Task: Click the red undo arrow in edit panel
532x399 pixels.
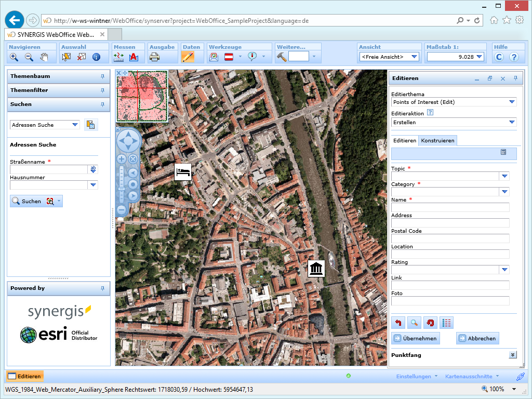Action: click(398, 323)
